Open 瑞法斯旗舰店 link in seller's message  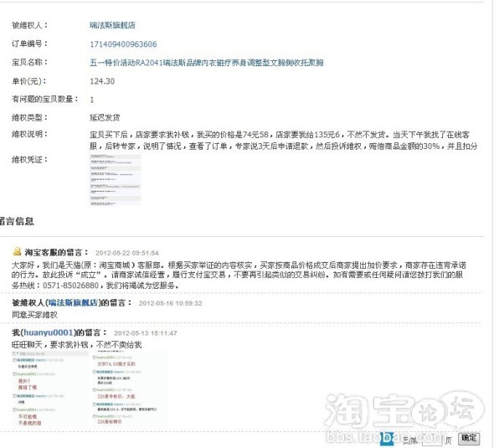click(73, 303)
